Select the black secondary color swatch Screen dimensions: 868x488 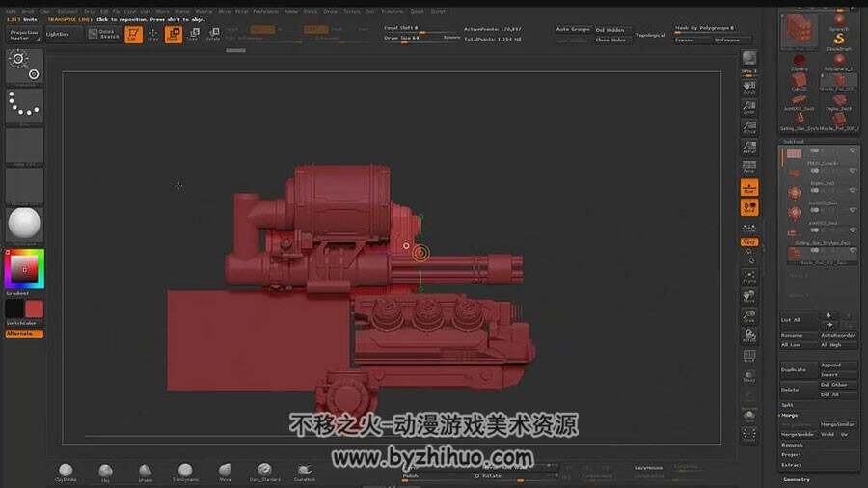(14, 309)
